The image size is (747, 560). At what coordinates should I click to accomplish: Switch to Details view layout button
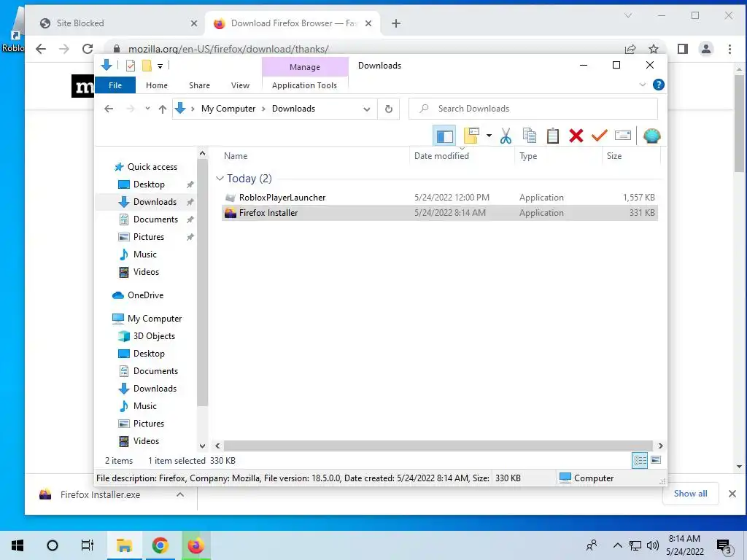click(640, 461)
